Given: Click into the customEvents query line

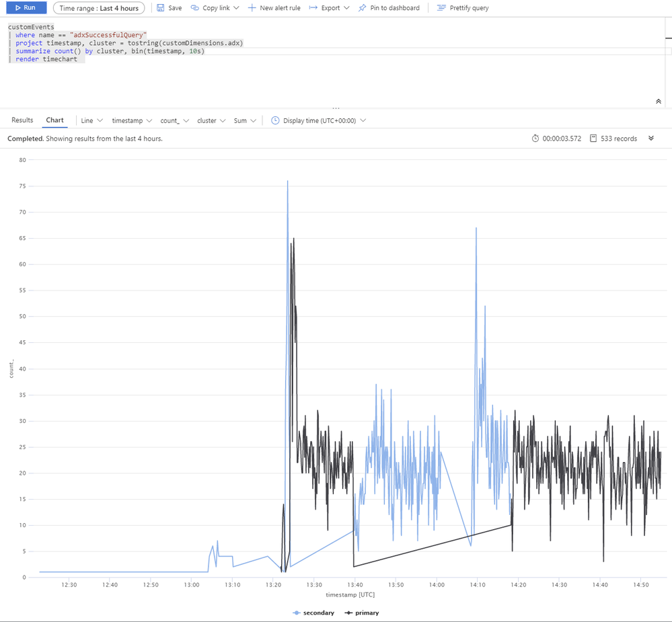Looking at the screenshot, I should (x=31, y=26).
